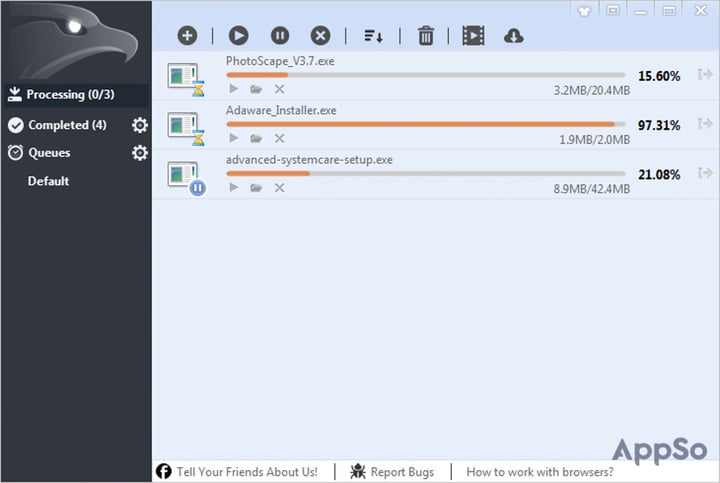The image size is (720, 483).
Task: Cancel downloads with toolbar X circle icon
Action: coord(320,36)
